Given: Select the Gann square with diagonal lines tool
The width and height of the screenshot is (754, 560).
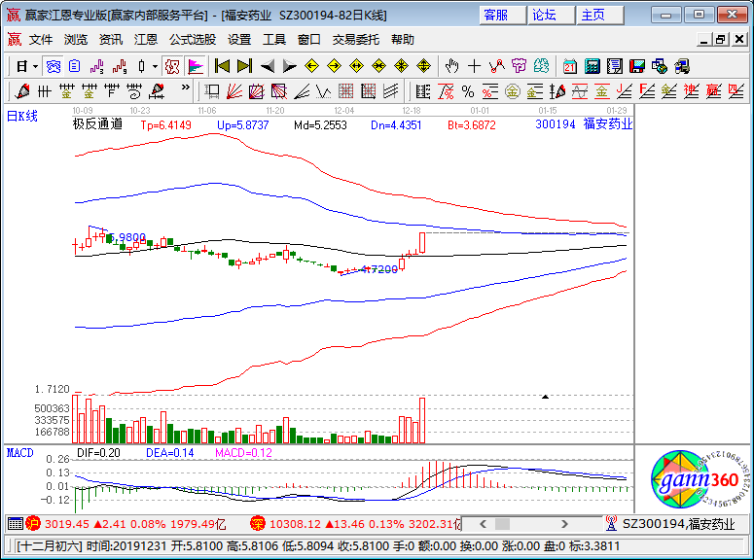Looking at the screenshot, I should pyautogui.click(x=256, y=90).
